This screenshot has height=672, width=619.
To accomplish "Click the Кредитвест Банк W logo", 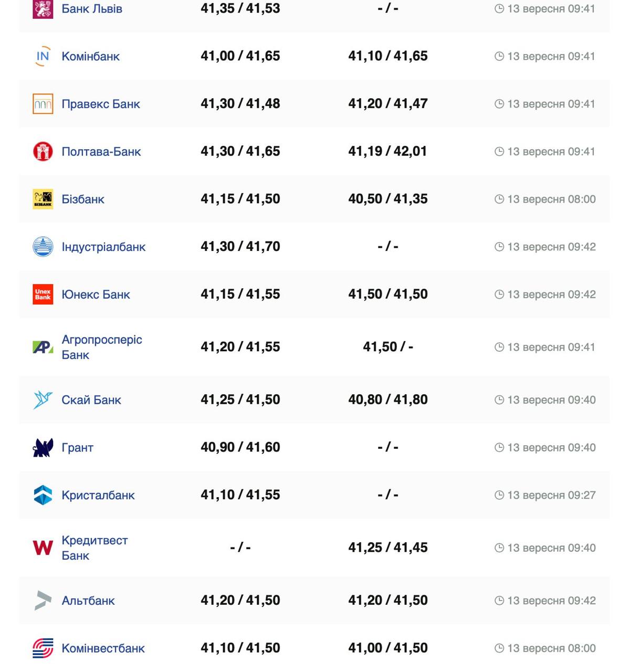I will pyautogui.click(x=43, y=548).
